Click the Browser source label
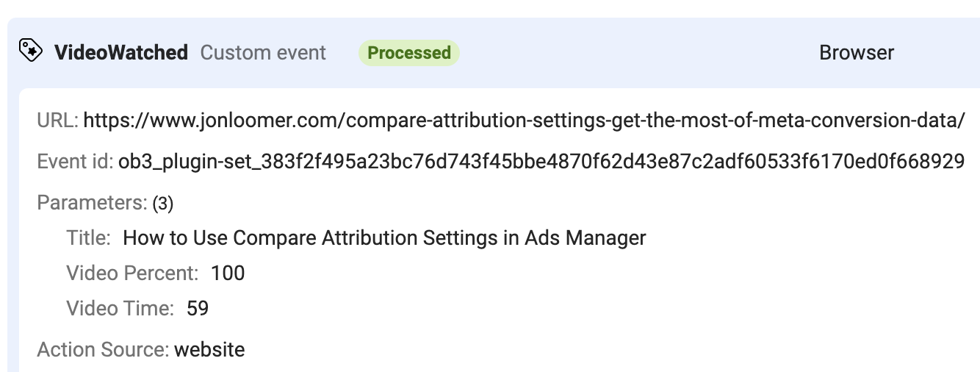 point(857,53)
